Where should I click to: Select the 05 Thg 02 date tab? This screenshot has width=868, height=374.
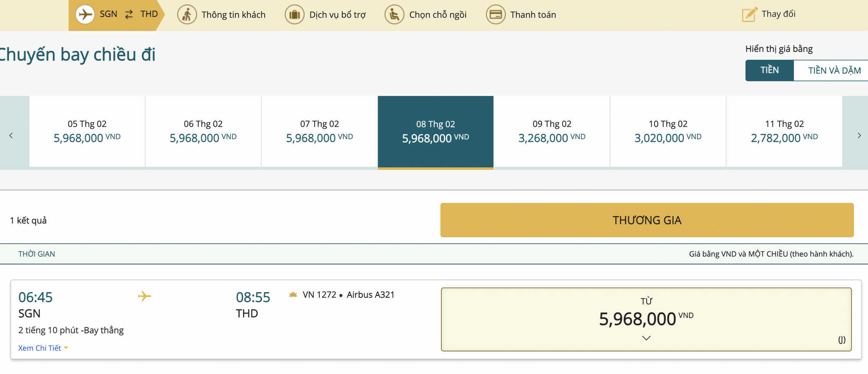point(87,131)
